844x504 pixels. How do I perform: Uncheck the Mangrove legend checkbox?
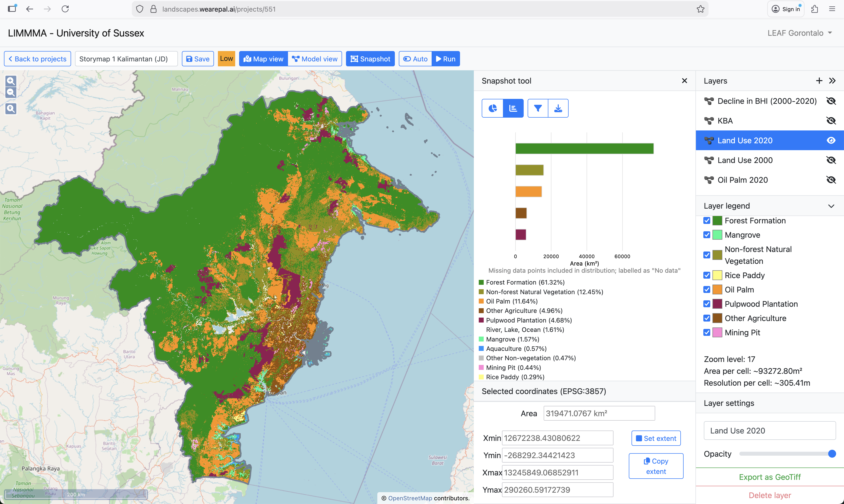point(707,235)
